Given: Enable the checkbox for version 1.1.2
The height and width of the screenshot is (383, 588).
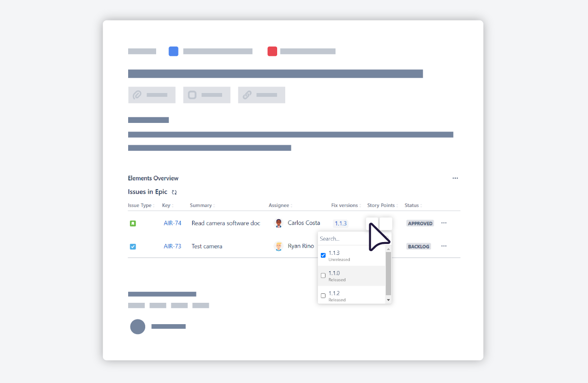Looking at the screenshot, I should (323, 295).
